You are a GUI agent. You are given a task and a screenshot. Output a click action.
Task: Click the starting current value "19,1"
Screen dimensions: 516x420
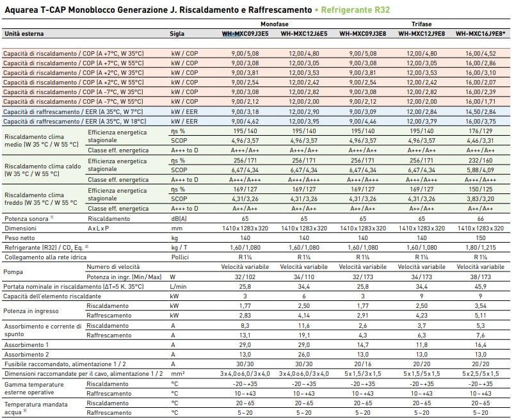pos(304,335)
